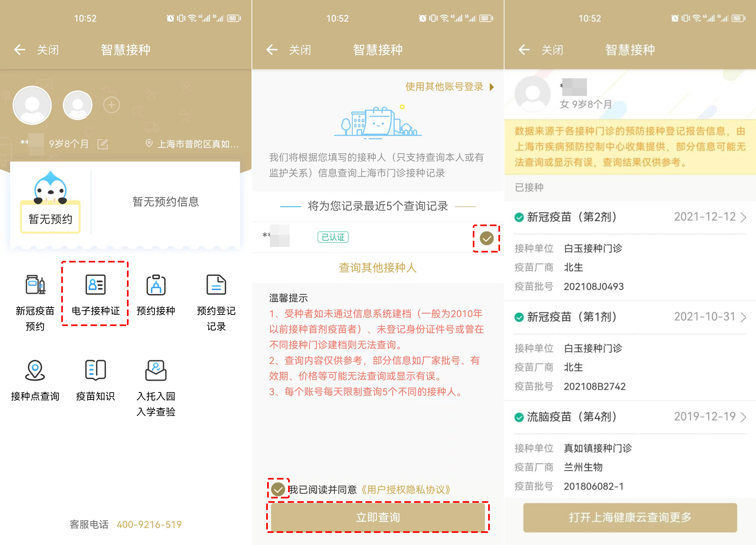Viewport: 756px width, 545px height.
Task: Open the 预约接种 icon
Action: click(156, 285)
